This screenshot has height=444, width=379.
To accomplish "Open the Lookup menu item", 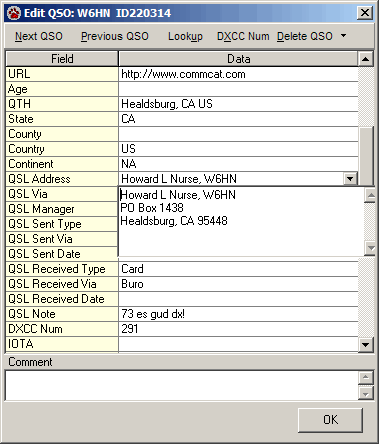I will tap(185, 36).
